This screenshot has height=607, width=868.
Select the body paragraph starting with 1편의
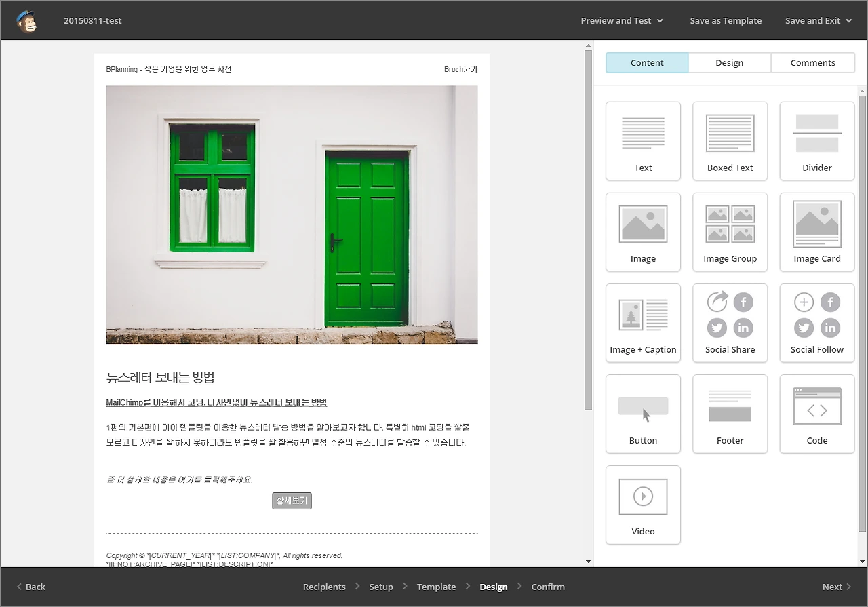pos(288,435)
